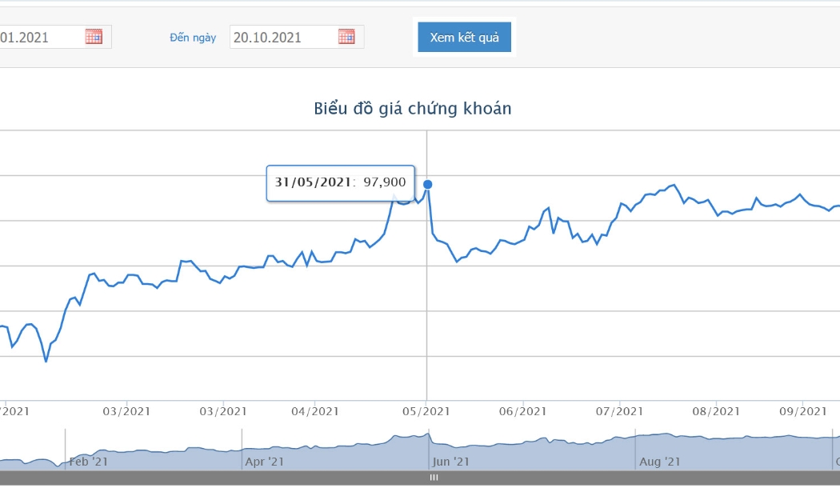Click the 05/2021 axis label

pos(426,411)
